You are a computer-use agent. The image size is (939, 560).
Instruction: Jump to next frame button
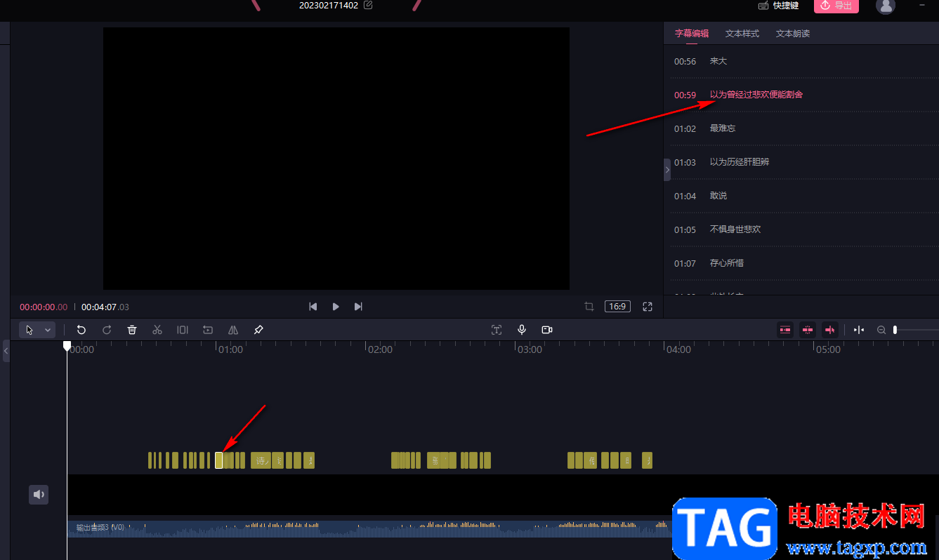click(x=358, y=307)
